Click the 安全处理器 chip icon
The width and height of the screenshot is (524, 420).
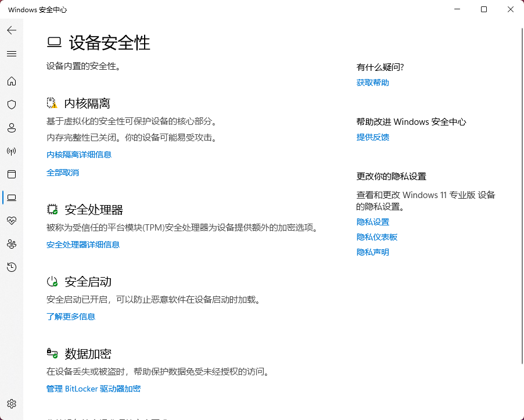(x=52, y=210)
